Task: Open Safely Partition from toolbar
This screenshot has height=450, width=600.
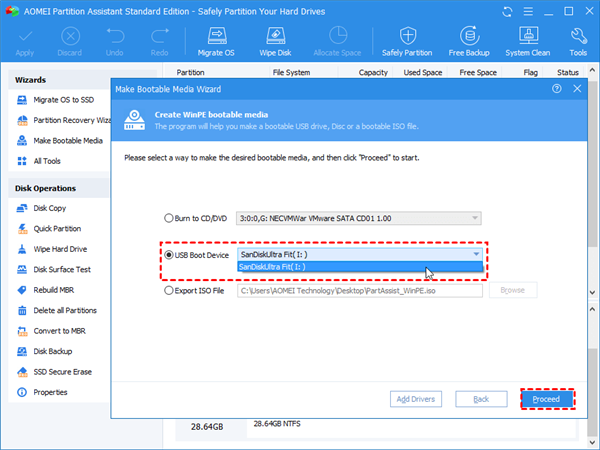Action: (407, 42)
